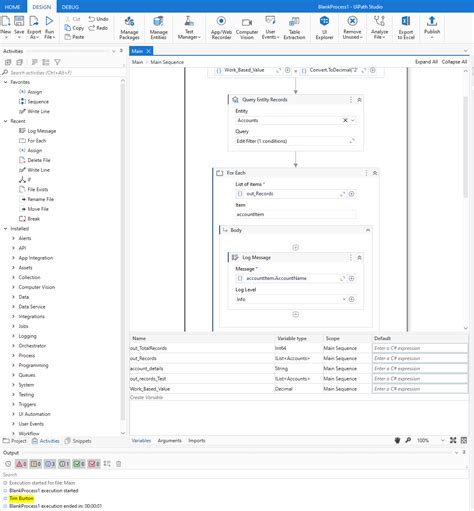The height and width of the screenshot is (511, 474).
Task: Click Undo
Action: click(x=98, y=19)
